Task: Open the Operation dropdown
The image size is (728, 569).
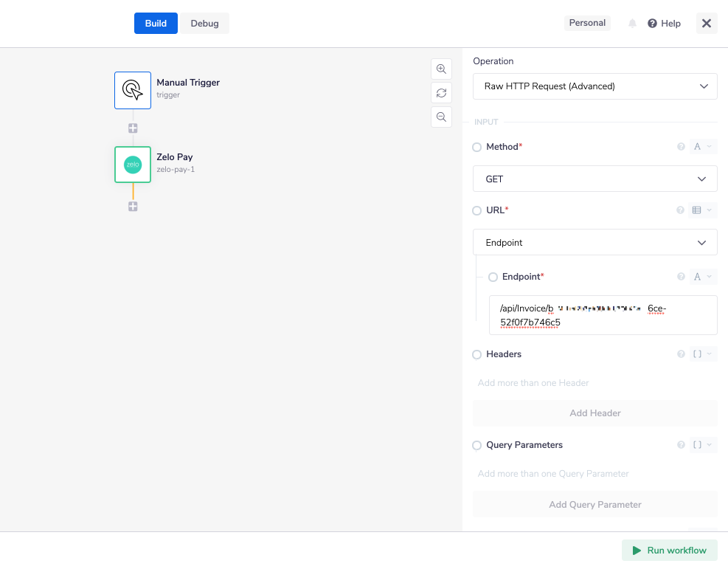Action: [x=594, y=86]
